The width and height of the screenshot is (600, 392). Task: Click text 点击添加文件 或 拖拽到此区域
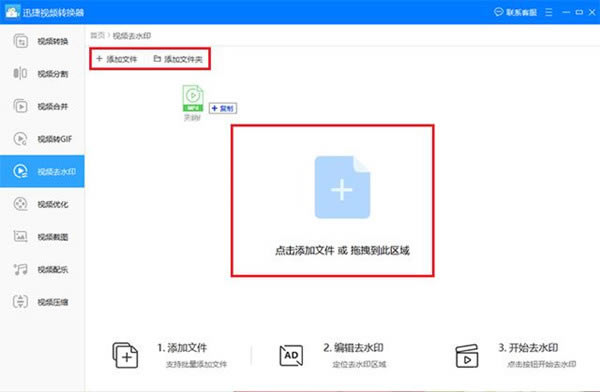(342, 251)
